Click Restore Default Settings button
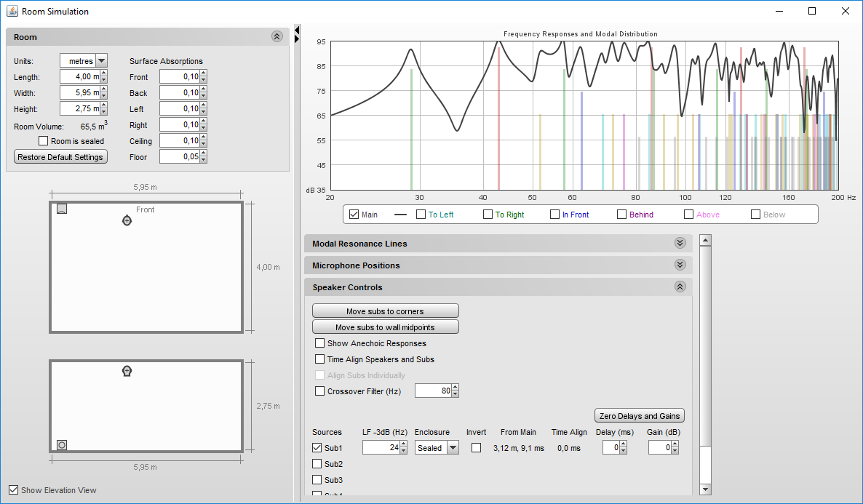Image resolution: width=863 pixels, height=504 pixels. tap(60, 157)
